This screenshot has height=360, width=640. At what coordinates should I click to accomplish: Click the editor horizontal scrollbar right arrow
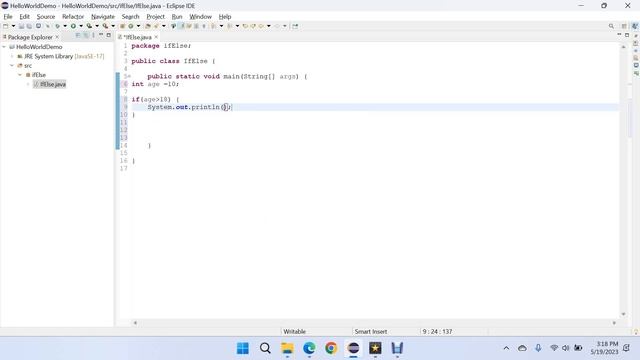pos(614,323)
